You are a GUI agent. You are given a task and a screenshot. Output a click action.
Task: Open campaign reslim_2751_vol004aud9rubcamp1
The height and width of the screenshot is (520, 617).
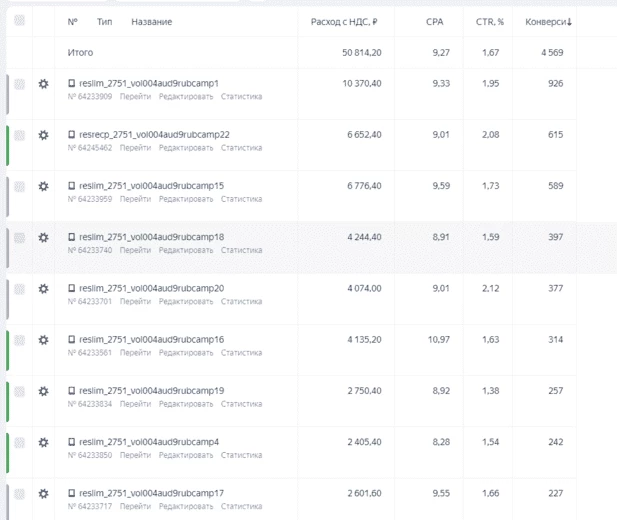(x=149, y=83)
